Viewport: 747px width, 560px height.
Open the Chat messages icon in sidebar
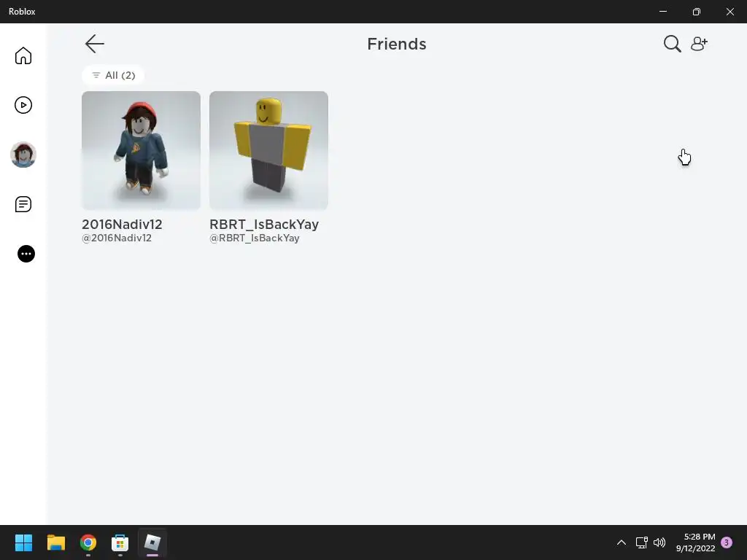(x=23, y=204)
